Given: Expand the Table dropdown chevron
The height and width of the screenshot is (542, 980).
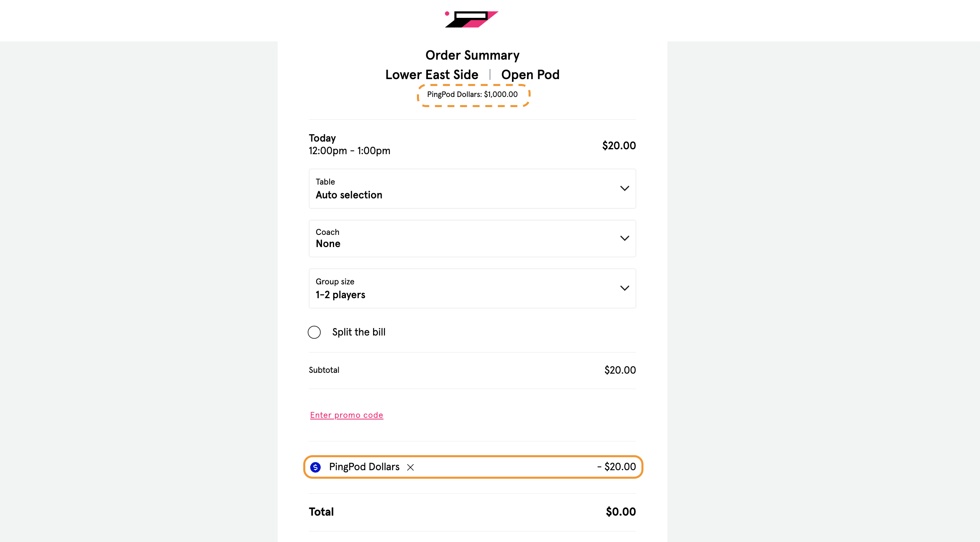Looking at the screenshot, I should 624,188.
